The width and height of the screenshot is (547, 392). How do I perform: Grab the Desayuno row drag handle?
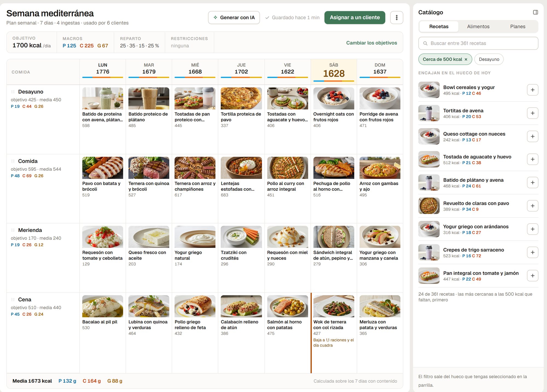(13, 92)
